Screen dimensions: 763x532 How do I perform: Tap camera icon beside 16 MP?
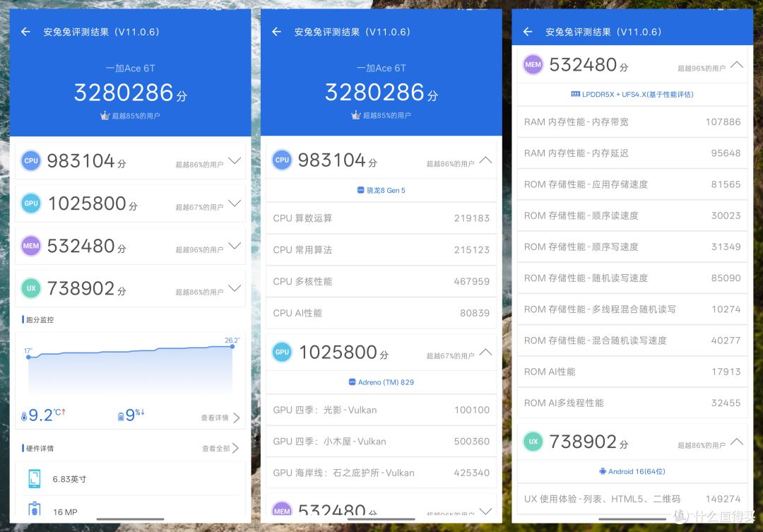(35, 509)
